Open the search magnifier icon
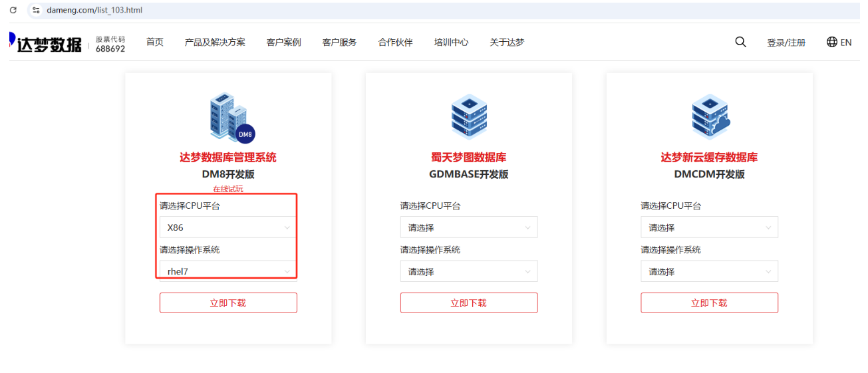 [x=740, y=42]
